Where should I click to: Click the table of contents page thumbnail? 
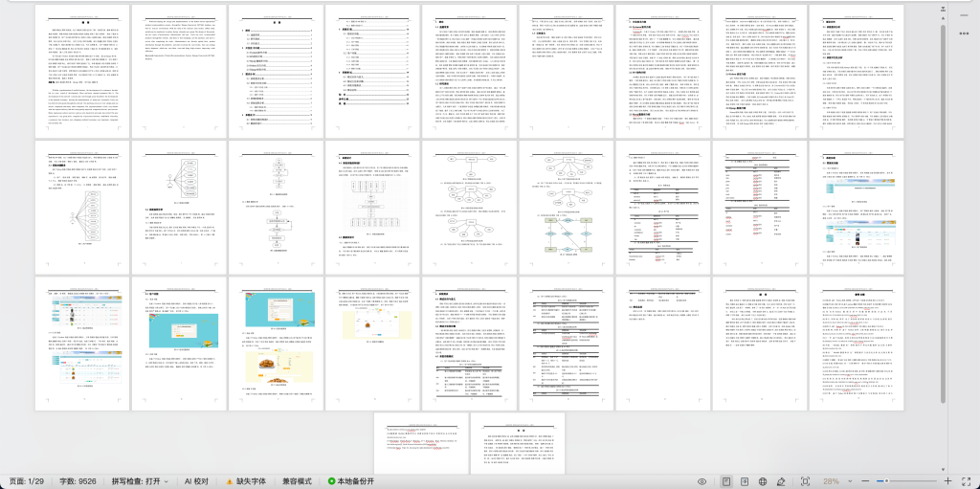coord(277,71)
